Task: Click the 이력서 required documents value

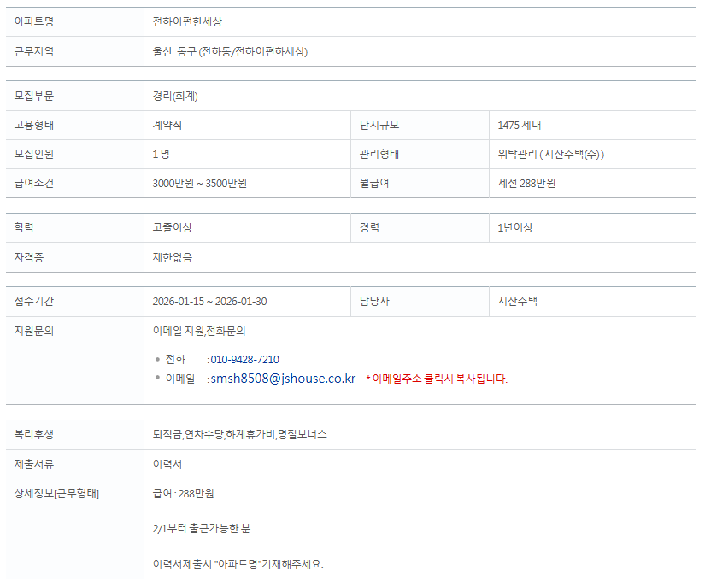Action: click(x=167, y=464)
